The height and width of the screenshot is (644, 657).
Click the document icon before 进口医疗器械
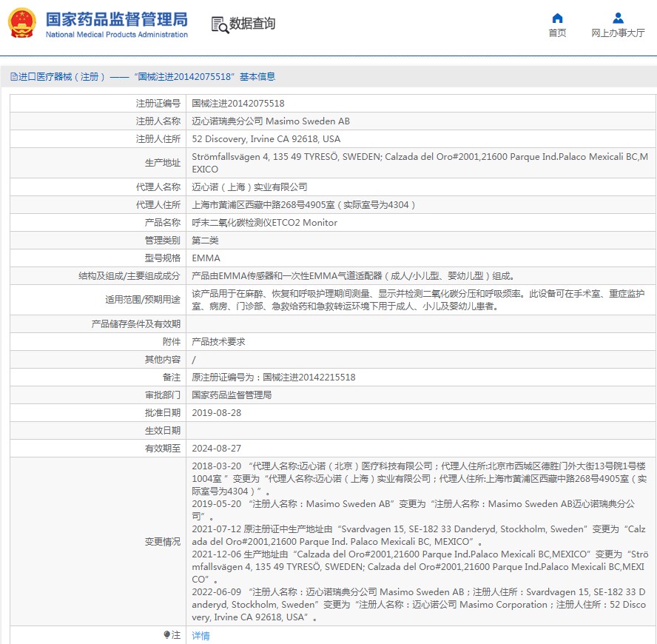14,77
